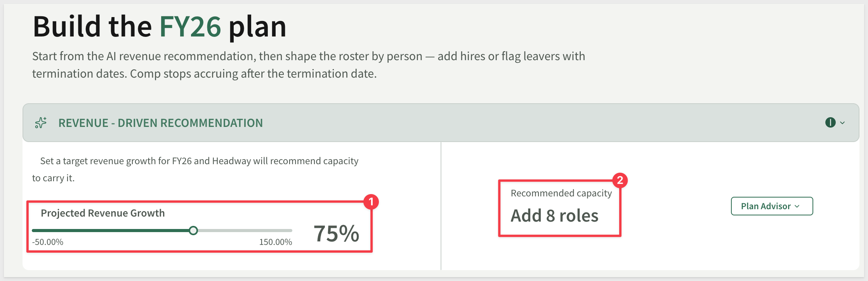This screenshot has height=281, width=868.
Task: Click the green FY26 text in heading
Action: pos(190,26)
